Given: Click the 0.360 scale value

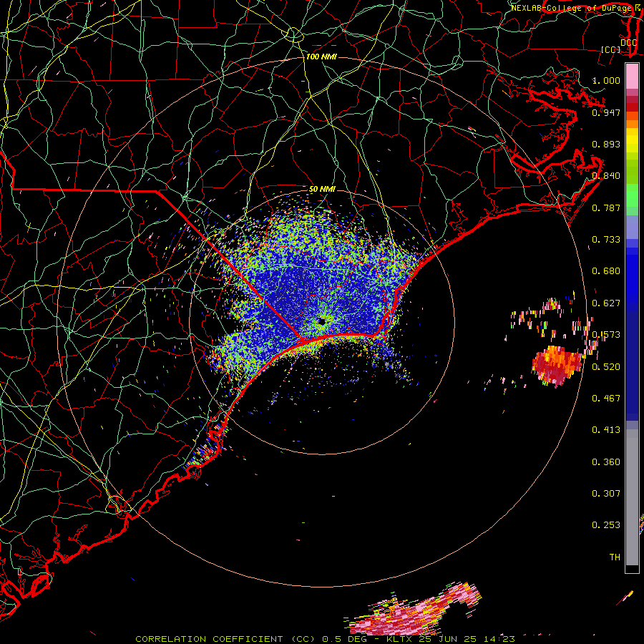Looking at the screenshot, I should (x=606, y=462).
